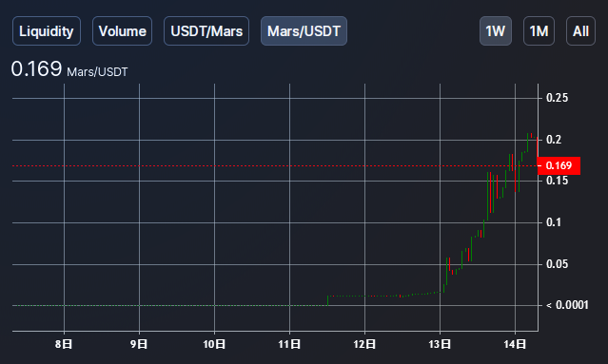Screen dimensions: 608x364
Task: Select the Mars/USDT pair view
Action: (x=304, y=31)
